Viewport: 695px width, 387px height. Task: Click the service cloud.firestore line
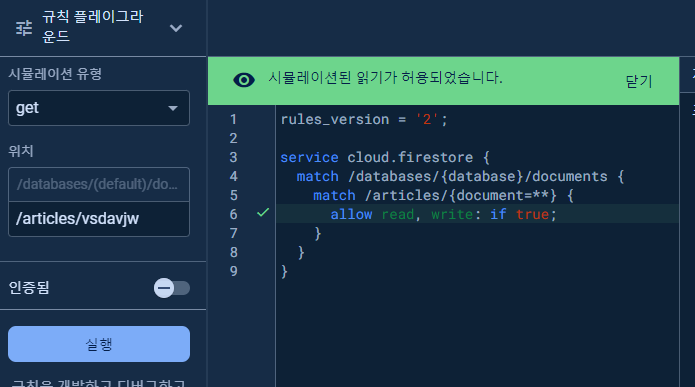tap(385, 157)
